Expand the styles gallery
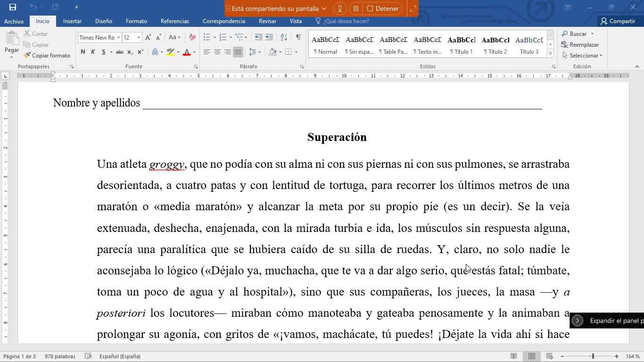 pyautogui.click(x=550, y=54)
